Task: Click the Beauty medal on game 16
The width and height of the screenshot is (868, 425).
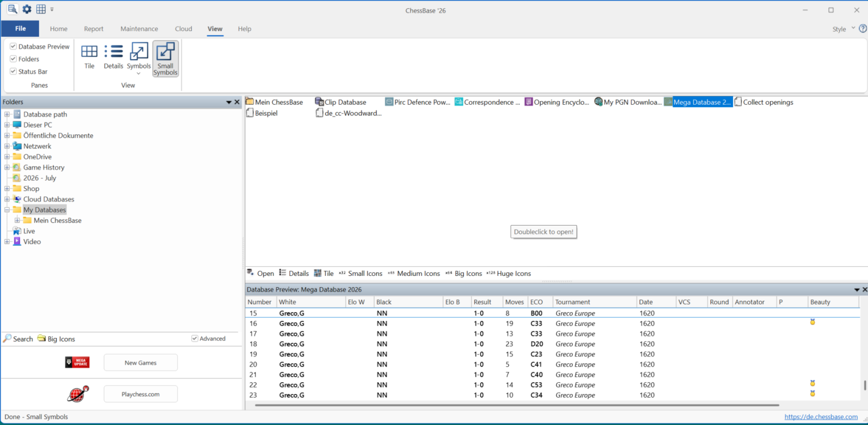Action: pos(813,322)
